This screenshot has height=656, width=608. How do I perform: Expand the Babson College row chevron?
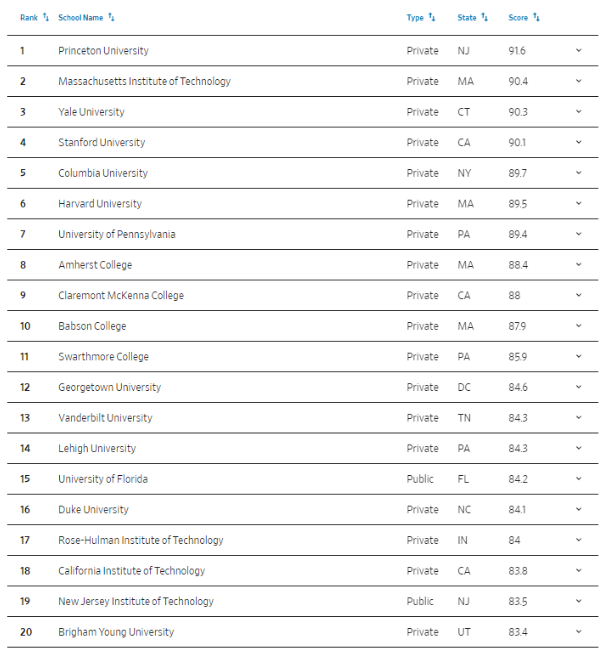point(578,326)
